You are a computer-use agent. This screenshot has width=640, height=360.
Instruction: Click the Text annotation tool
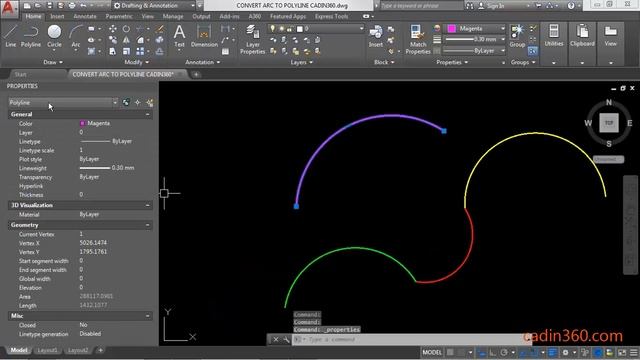tap(179, 36)
